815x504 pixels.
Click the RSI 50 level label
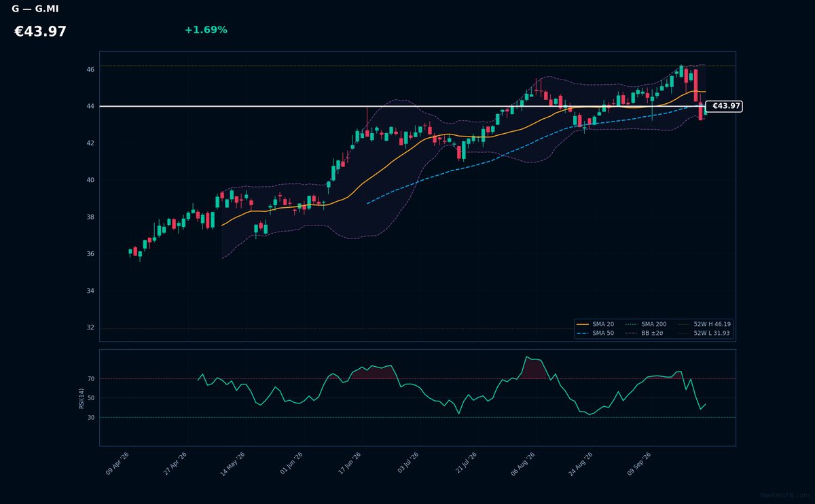click(x=91, y=398)
